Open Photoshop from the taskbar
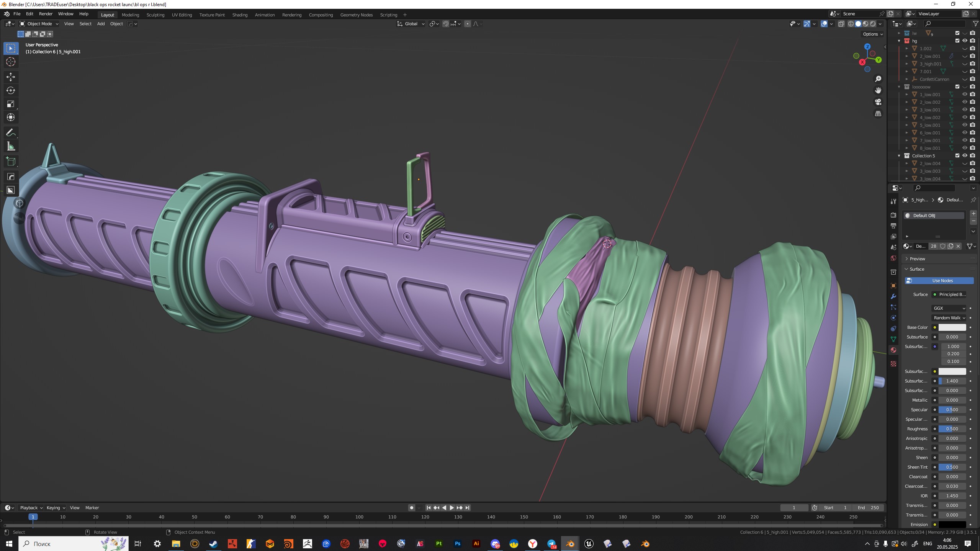980x551 pixels. (457, 544)
